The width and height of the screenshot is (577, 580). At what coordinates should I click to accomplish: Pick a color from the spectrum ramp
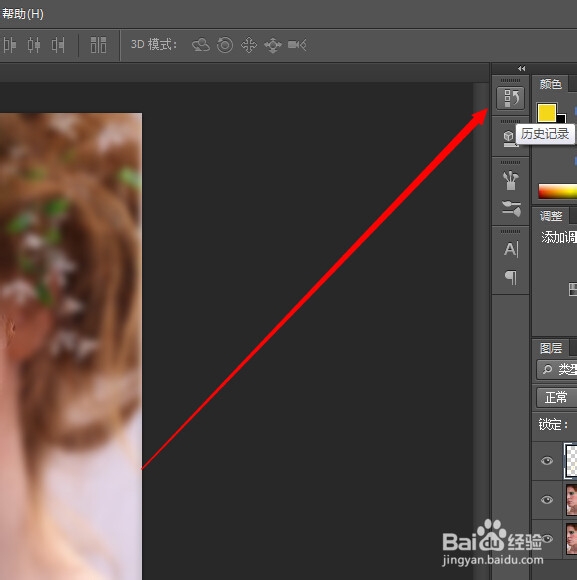click(557, 192)
